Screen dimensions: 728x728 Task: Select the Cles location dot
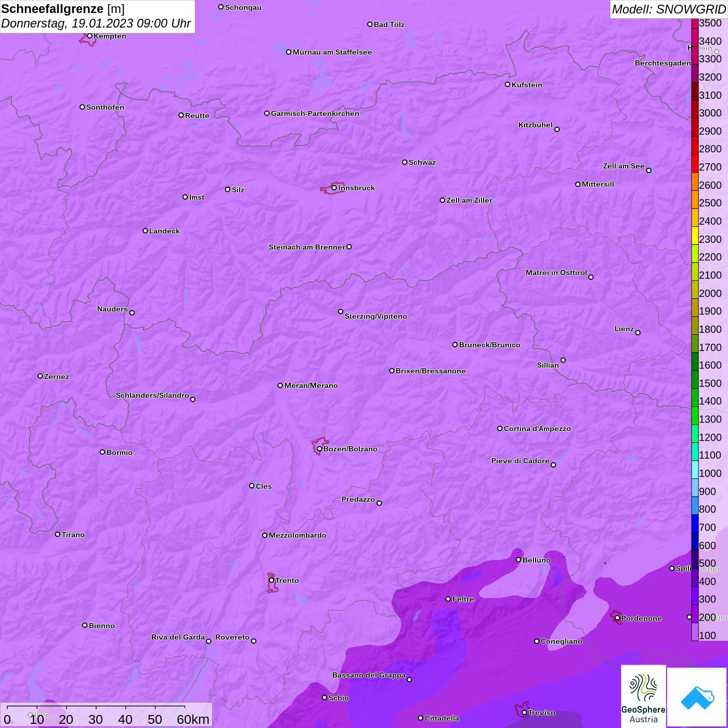(x=252, y=486)
